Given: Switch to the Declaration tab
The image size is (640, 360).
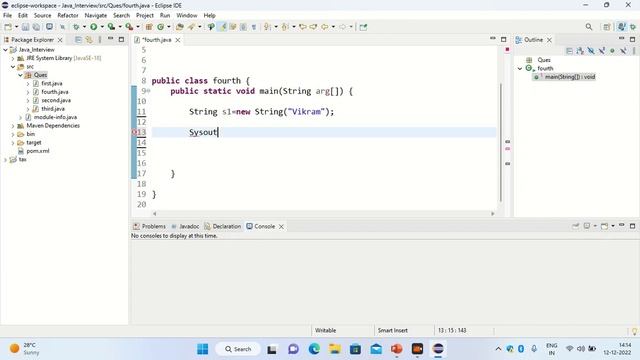Looking at the screenshot, I should click(x=223, y=227).
